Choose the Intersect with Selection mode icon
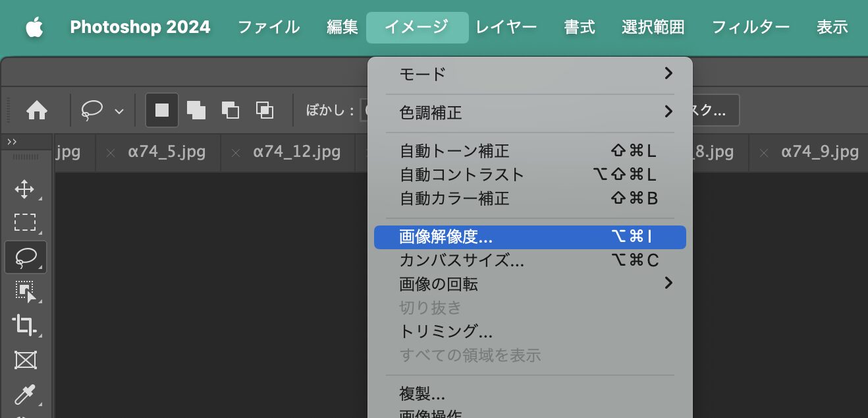This screenshot has width=868, height=418. (264, 110)
